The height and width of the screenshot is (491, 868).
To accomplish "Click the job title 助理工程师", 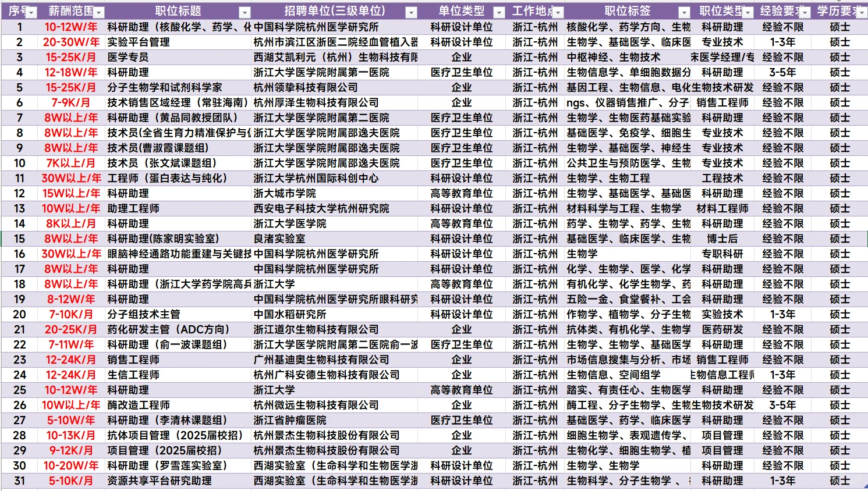I will 133,208.
